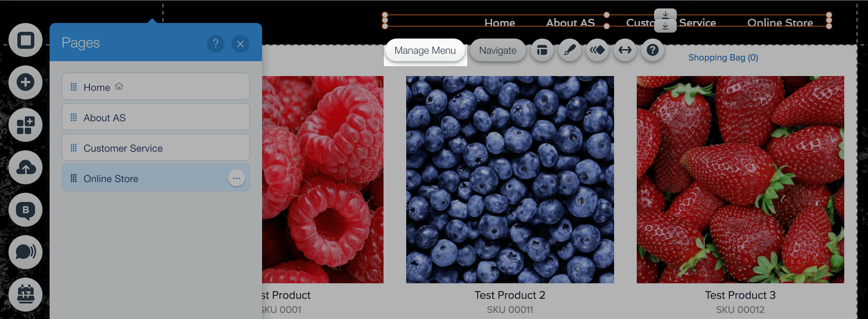Viewport: 868px width, 319px height.
Task: Click the menu toolbar help question mark
Action: point(652,50)
